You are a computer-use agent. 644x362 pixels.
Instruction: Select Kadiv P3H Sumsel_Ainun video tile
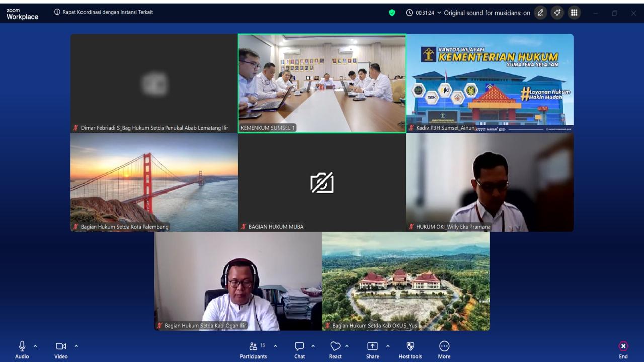pyautogui.click(x=490, y=83)
